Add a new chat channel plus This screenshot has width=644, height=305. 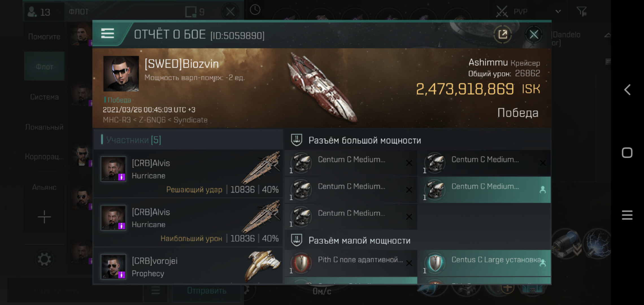point(44,217)
